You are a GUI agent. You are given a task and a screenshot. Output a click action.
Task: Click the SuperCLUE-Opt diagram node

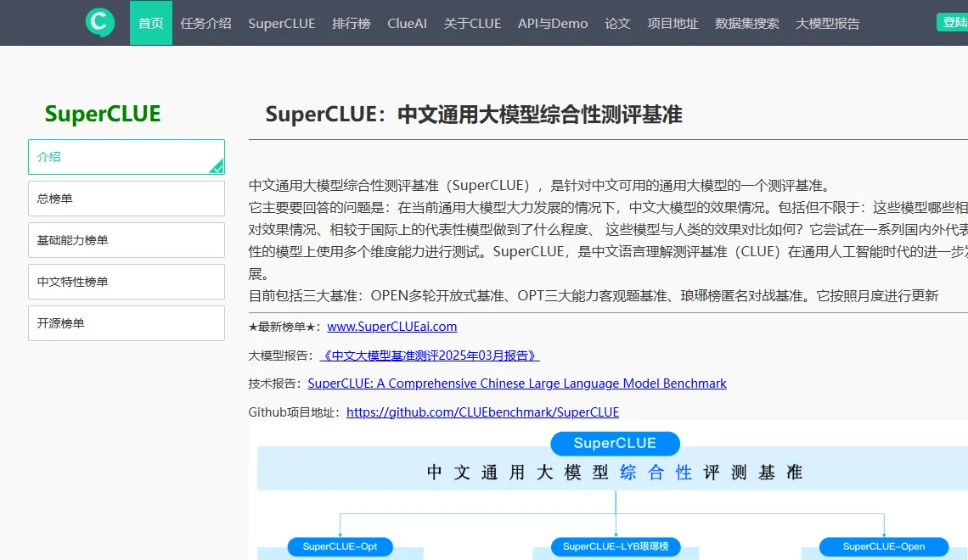[x=340, y=546]
